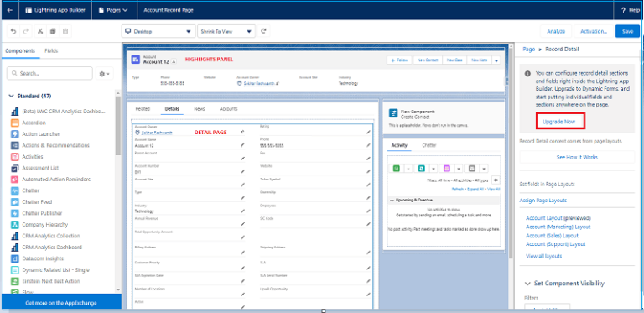Select the Company Hierarchy component
644x313 pixels.
39,225
